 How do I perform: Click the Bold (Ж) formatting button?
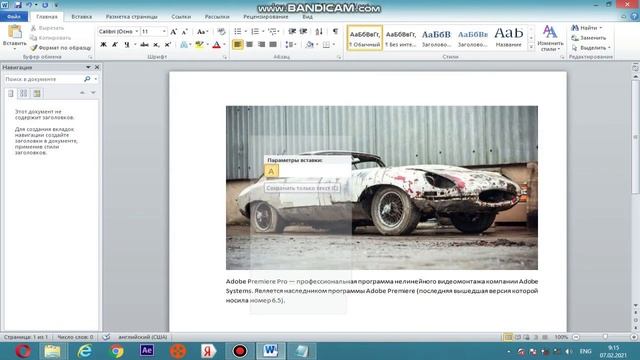coord(103,44)
